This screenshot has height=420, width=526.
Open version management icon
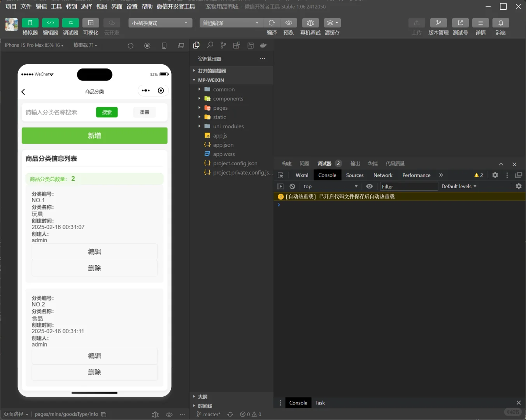tap(438, 23)
